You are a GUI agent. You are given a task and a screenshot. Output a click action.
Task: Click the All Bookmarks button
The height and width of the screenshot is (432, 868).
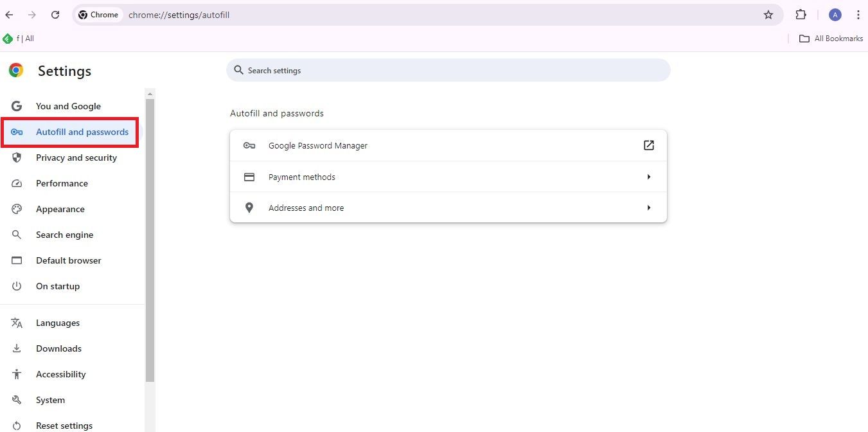pyautogui.click(x=831, y=38)
